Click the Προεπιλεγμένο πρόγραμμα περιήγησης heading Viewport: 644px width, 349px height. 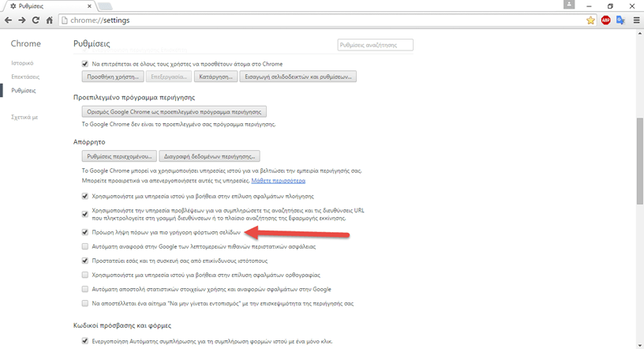134,97
